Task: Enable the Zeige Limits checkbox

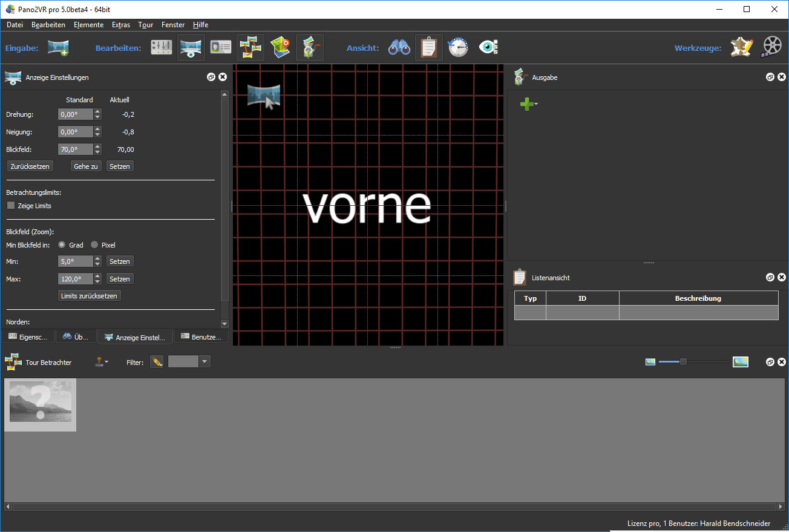Action: point(11,206)
